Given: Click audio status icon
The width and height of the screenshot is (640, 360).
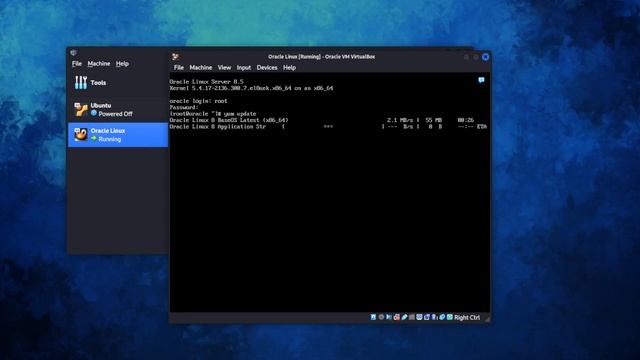Looking at the screenshot, I should pyautogui.click(x=389, y=317).
